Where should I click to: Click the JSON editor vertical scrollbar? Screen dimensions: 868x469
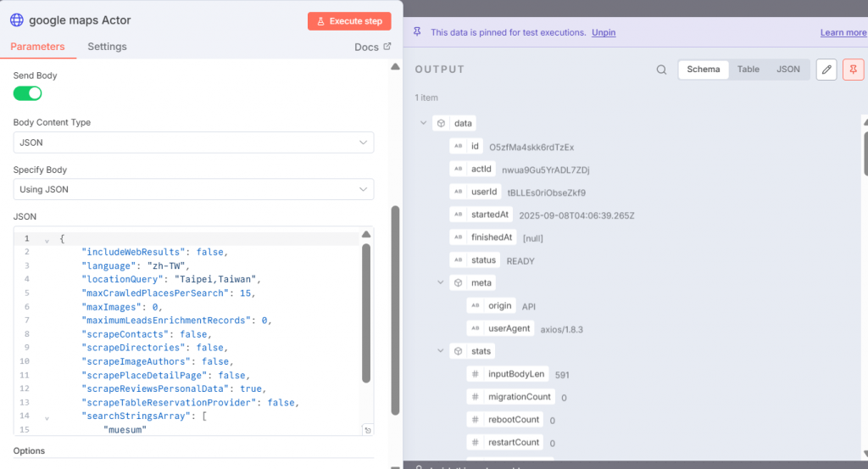pyautogui.click(x=366, y=313)
